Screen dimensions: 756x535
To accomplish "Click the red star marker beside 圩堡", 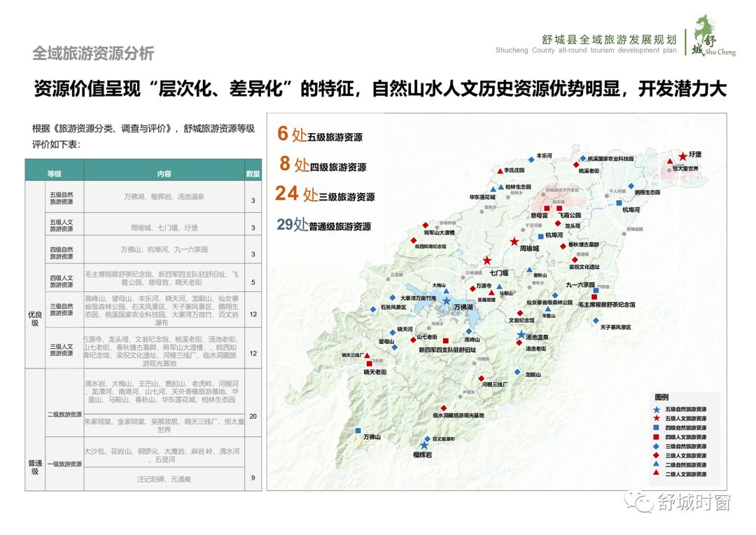I will click(x=682, y=156).
